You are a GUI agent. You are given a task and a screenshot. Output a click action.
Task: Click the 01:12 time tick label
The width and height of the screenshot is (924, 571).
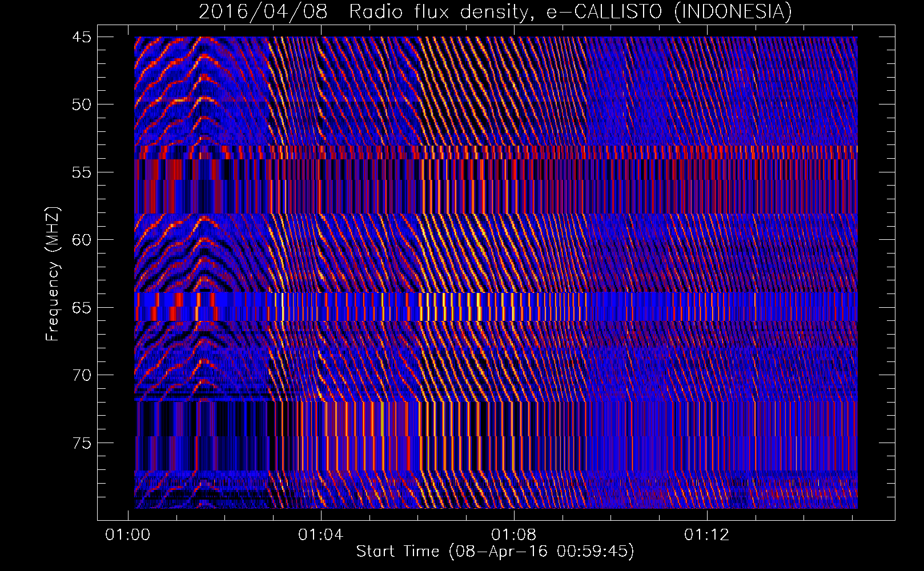point(707,535)
